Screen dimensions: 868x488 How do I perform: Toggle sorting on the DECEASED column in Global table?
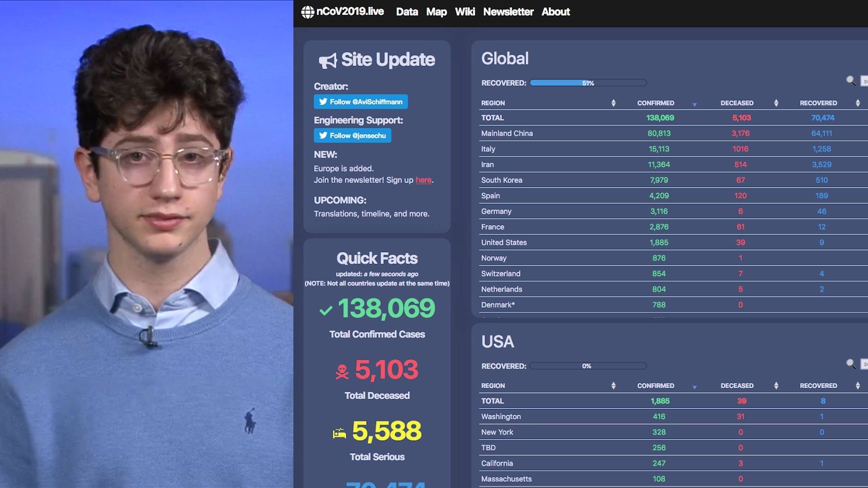pyautogui.click(x=776, y=103)
